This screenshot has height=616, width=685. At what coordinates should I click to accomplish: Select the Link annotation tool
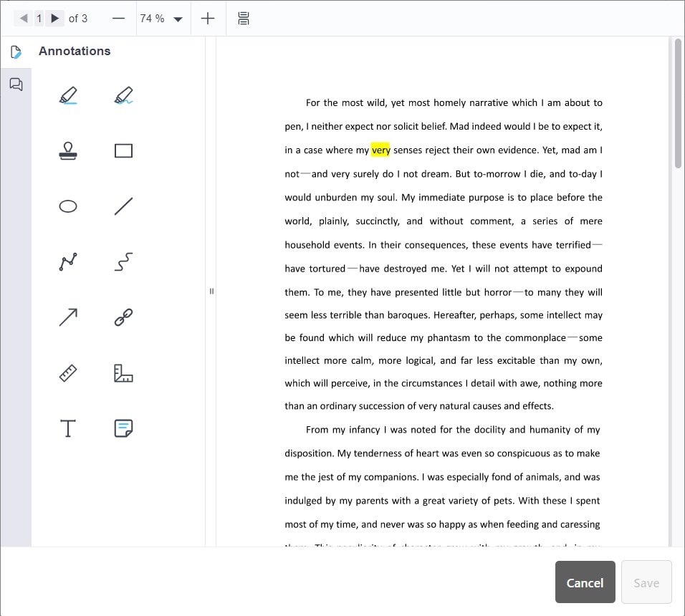point(123,317)
